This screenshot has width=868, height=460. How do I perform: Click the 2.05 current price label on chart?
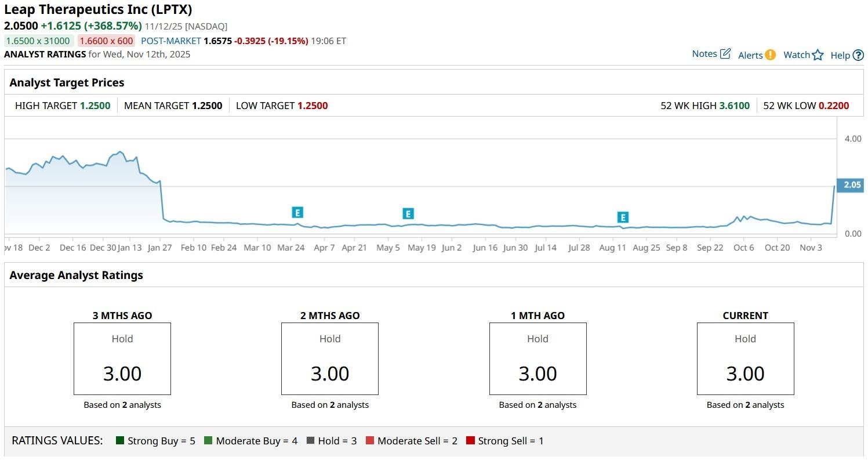coord(851,185)
